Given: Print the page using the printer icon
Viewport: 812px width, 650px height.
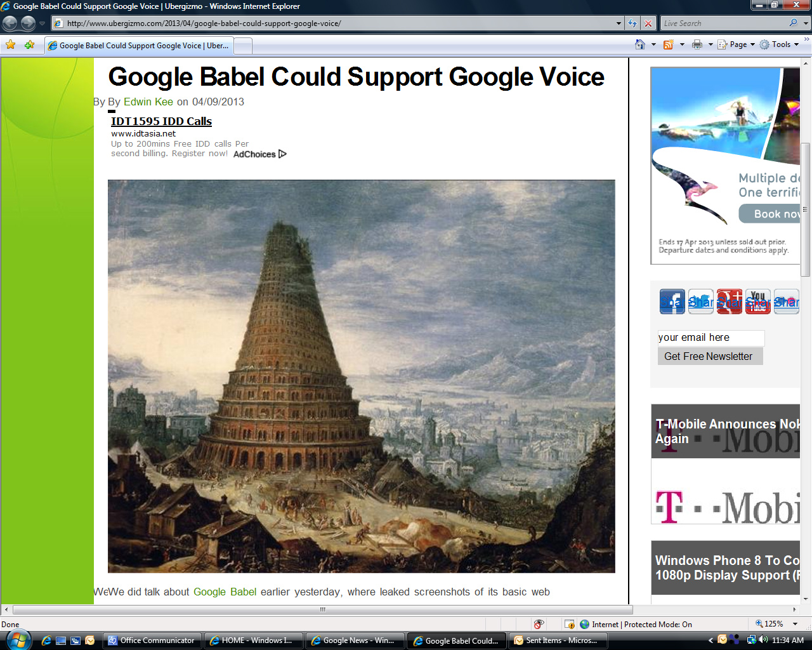Looking at the screenshot, I should pyautogui.click(x=697, y=44).
